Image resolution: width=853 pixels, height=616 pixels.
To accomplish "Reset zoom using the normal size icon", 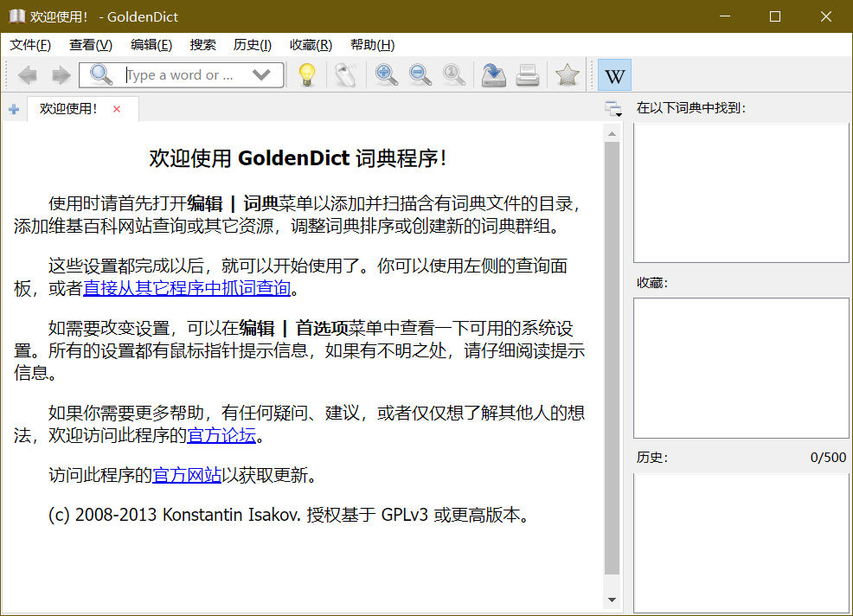I will pos(453,74).
